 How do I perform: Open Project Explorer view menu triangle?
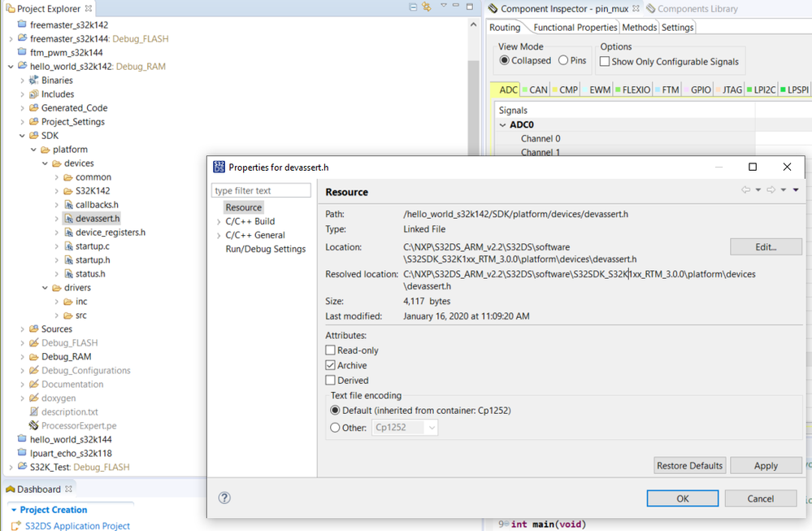[x=443, y=5]
